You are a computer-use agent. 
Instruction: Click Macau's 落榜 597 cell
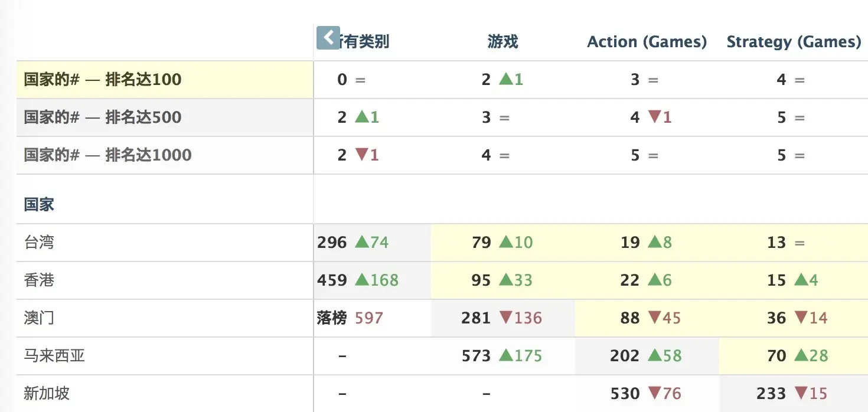coord(350,318)
